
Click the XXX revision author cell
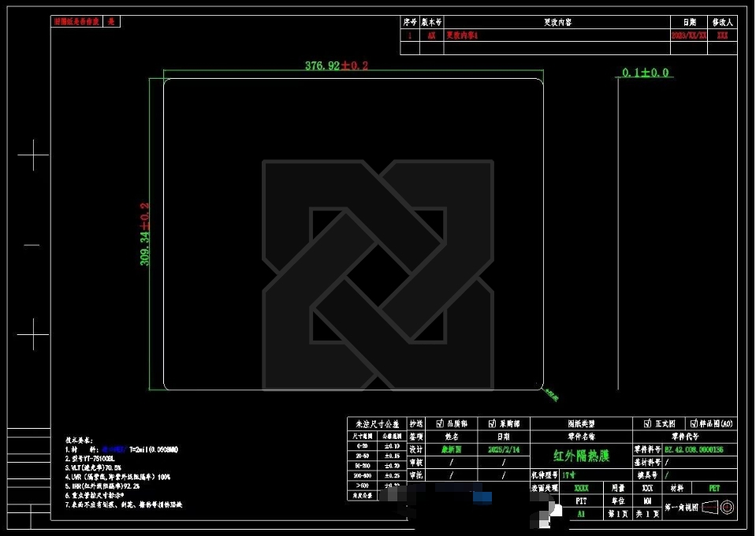click(722, 35)
